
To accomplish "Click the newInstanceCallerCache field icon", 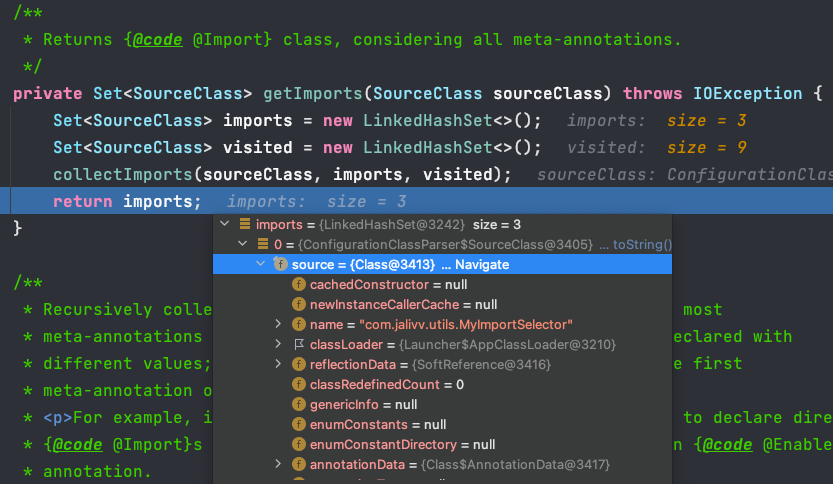I will (x=299, y=304).
